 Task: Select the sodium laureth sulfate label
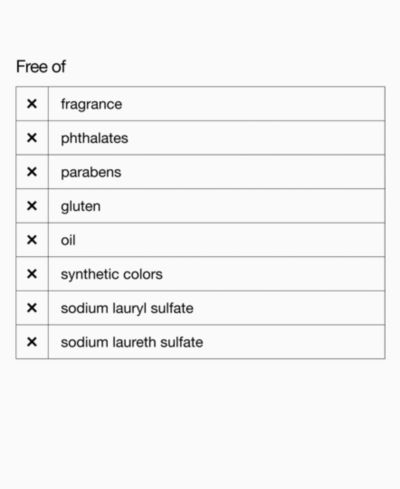coord(132,342)
